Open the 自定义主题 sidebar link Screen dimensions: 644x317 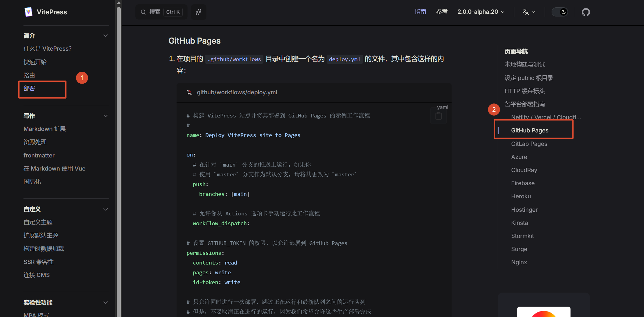(38, 222)
